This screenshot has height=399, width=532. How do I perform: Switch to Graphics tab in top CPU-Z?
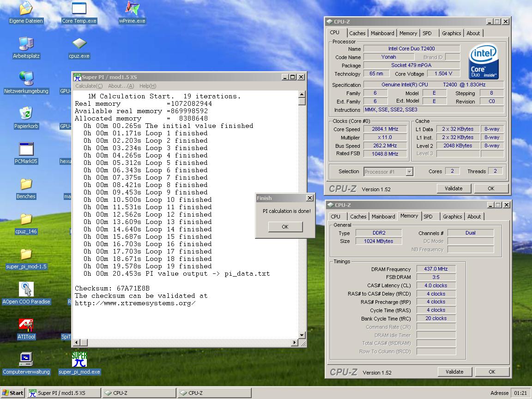pos(451,33)
